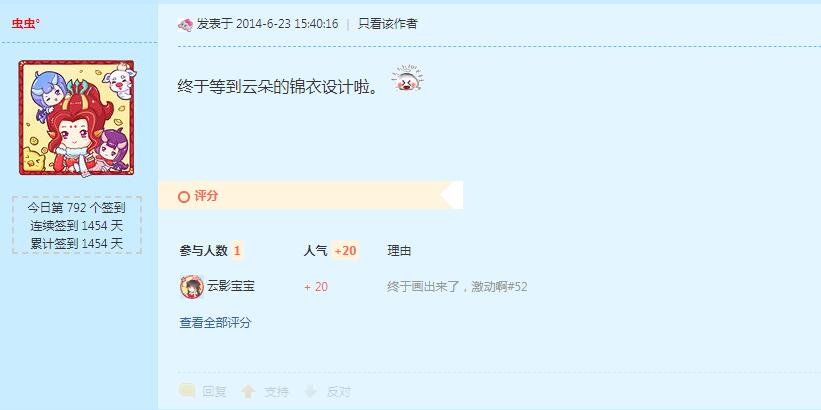Select 只看该作者 to filter by author
This screenshot has height=410, width=821.
387,24
